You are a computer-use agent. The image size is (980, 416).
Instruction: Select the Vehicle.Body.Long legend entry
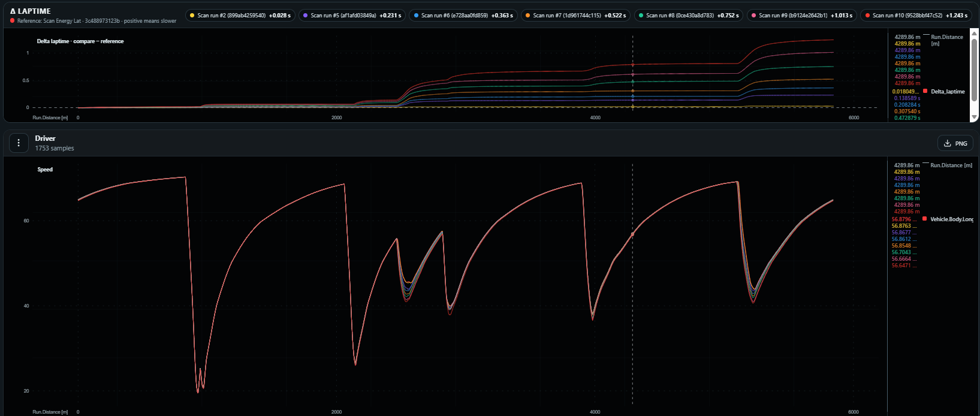click(952, 219)
